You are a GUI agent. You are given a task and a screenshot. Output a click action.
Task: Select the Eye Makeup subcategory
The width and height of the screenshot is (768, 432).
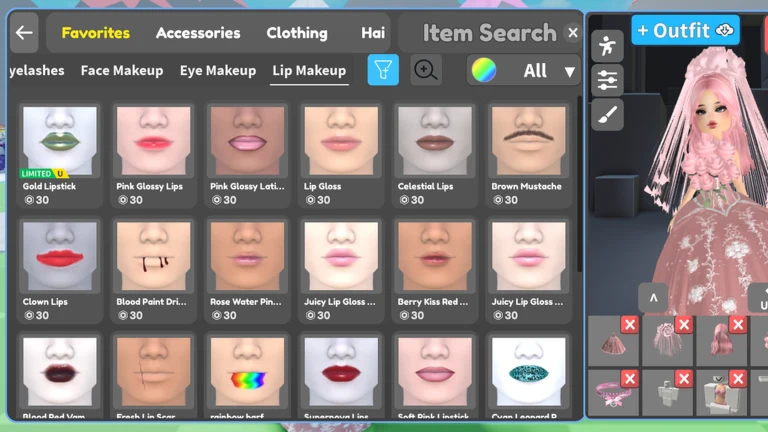click(217, 71)
